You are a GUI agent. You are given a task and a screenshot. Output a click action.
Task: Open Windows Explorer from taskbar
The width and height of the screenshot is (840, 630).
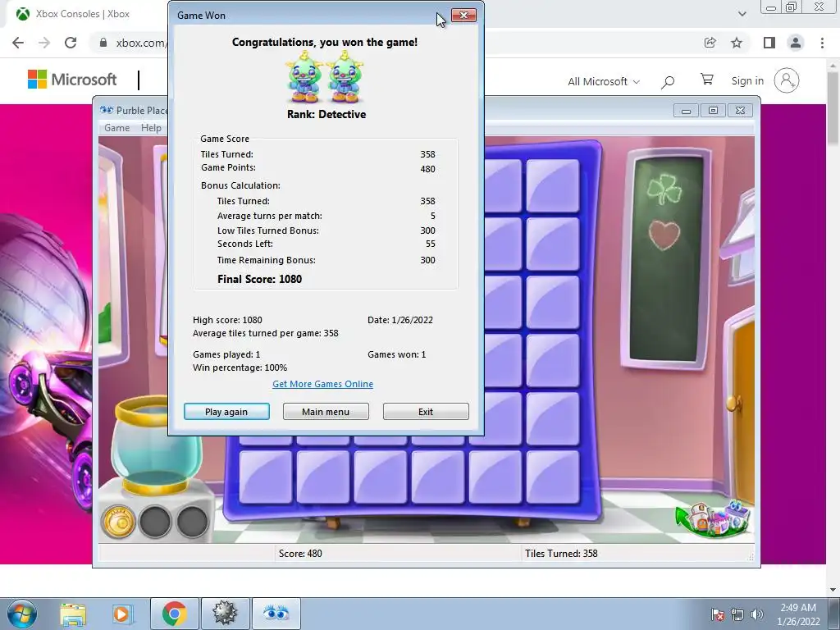coord(73,614)
